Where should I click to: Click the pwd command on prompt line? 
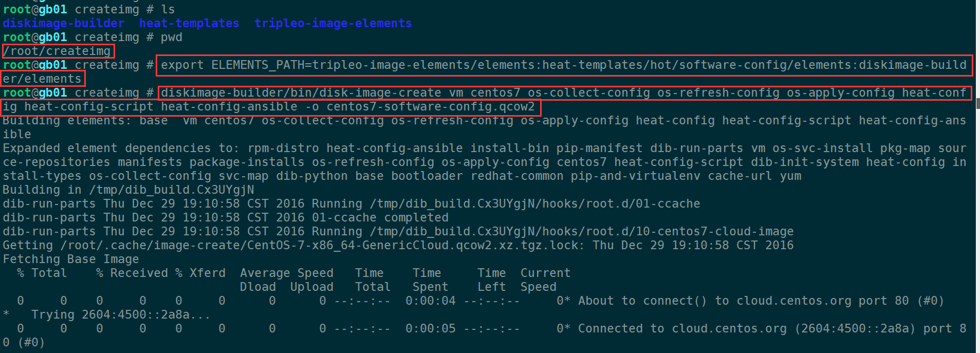coord(171,37)
